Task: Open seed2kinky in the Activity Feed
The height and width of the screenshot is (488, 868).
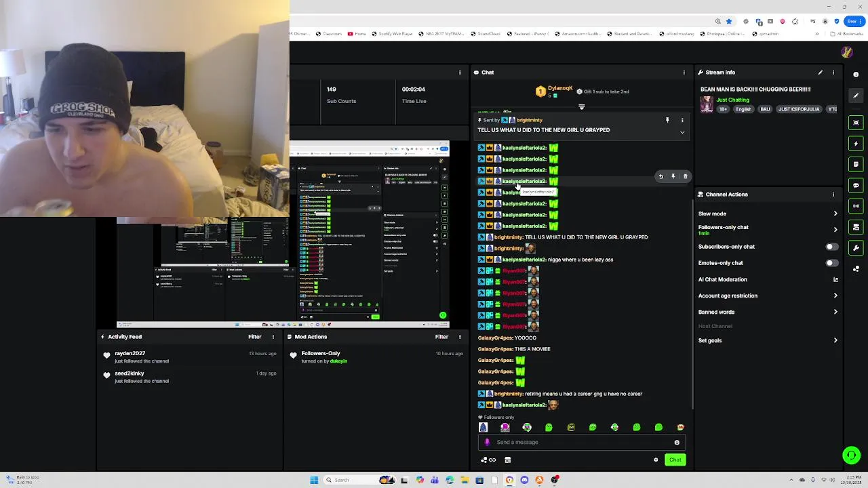Action: click(x=129, y=373)
